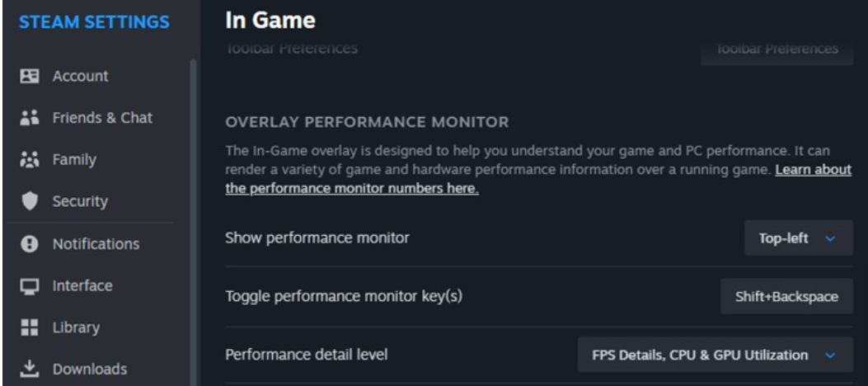Open the Learn about performance monitor numbers link
Viewport: 868px width, 386px height.
point(538,179)
